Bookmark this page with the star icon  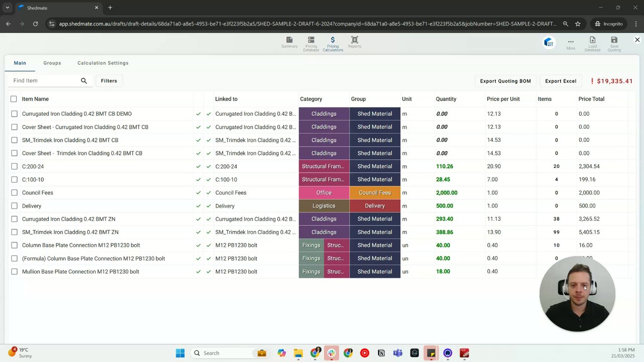click(578, 24)
